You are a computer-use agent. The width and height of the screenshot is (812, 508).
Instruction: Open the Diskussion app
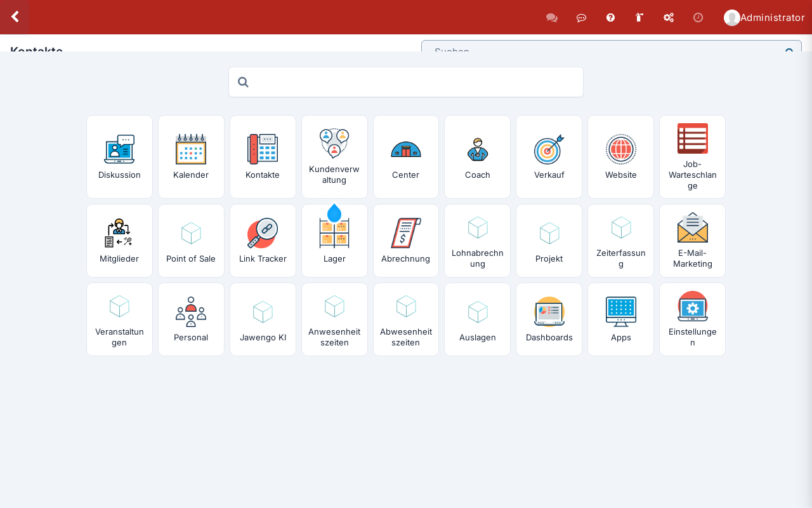[119, 157]
